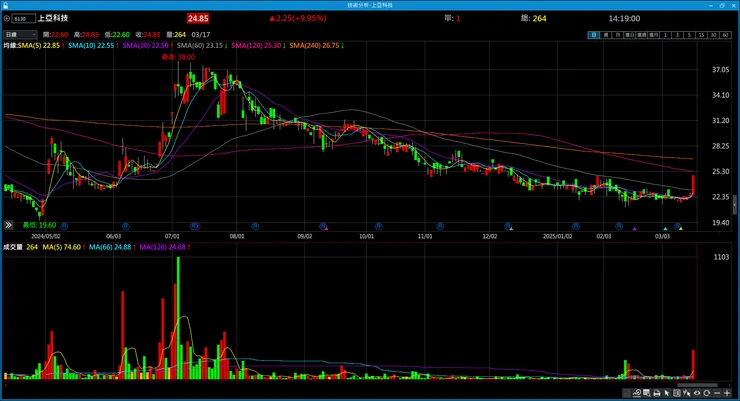Select the 30-minute timeframe tab
Viewport: 740px width, 401px height.
coord(713,35)
